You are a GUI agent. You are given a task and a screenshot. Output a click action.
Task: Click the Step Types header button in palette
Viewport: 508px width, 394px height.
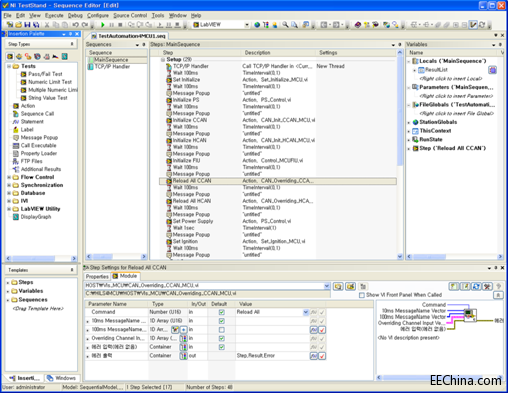click(x=41, y=44)
